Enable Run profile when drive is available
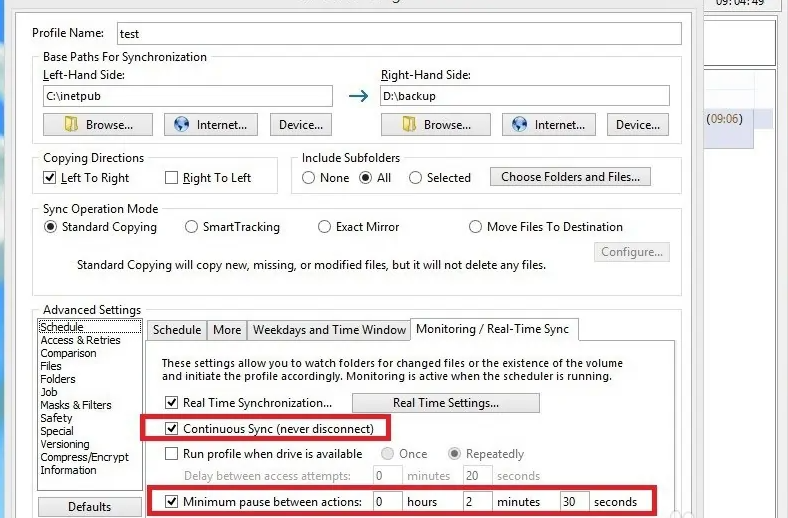The width and height of the screenshot is (788, 518). (x=171, y=454)
